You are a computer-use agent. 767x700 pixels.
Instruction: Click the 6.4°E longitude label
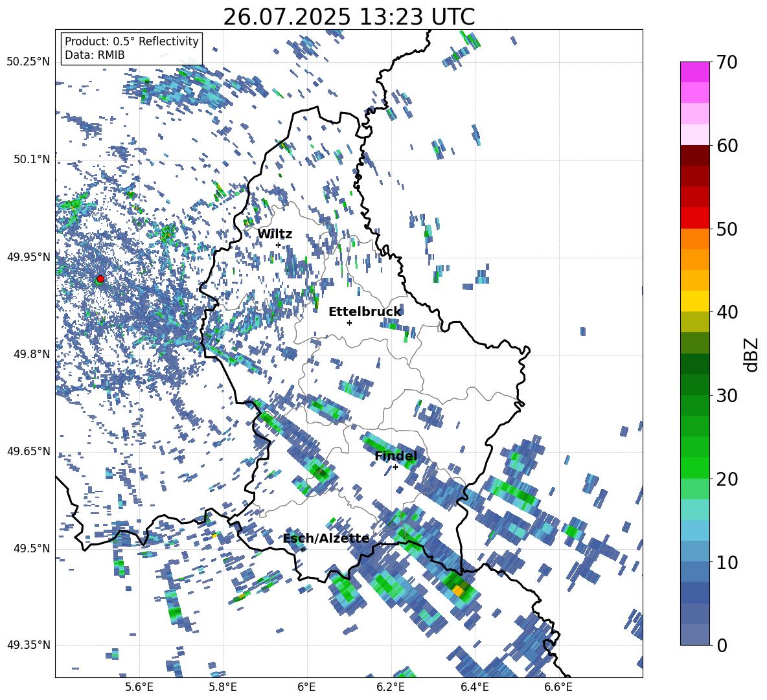click(x=474, y=687)
